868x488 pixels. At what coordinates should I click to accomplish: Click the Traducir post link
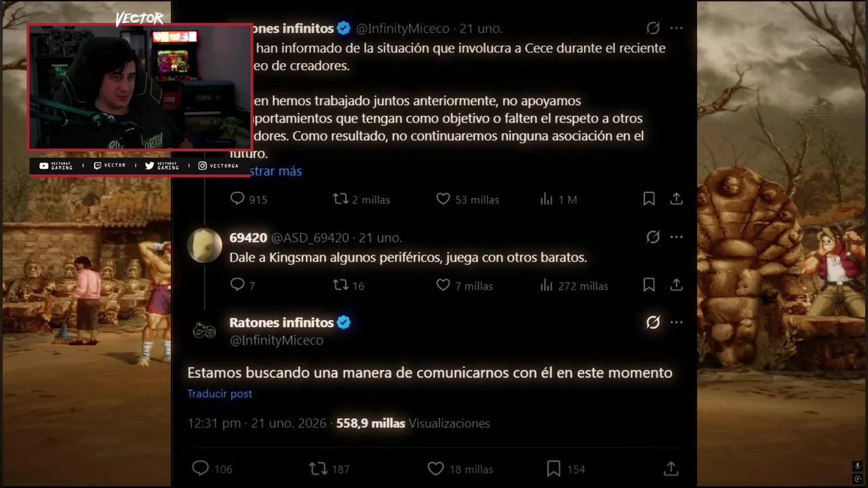(x=220, y=394)
